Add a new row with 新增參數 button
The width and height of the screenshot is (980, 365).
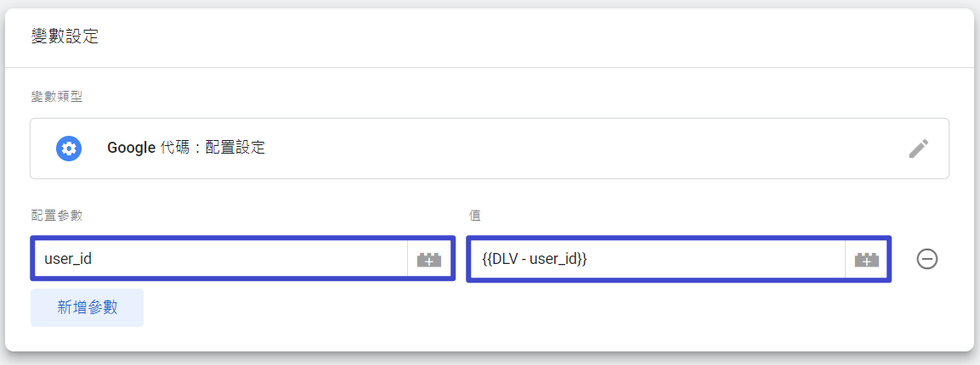click(87, 307)
